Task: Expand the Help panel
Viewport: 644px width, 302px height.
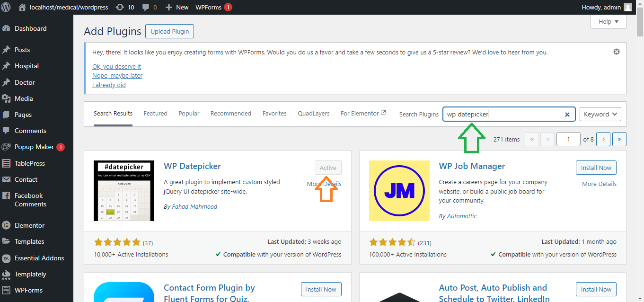Action: pos(608,21)
